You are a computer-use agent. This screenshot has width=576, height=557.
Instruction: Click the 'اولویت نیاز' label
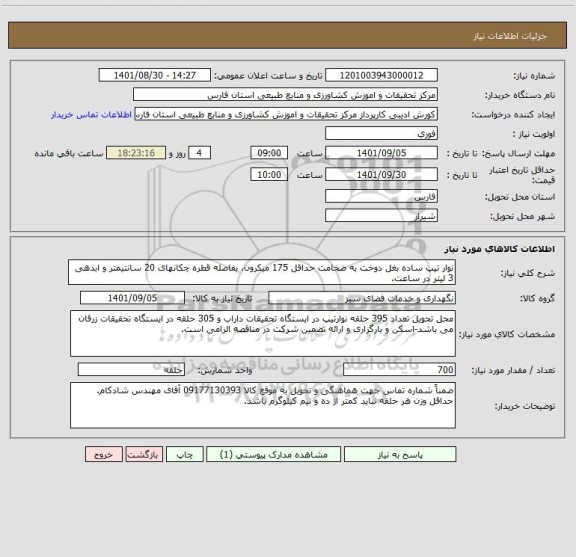tap(534, 134)
